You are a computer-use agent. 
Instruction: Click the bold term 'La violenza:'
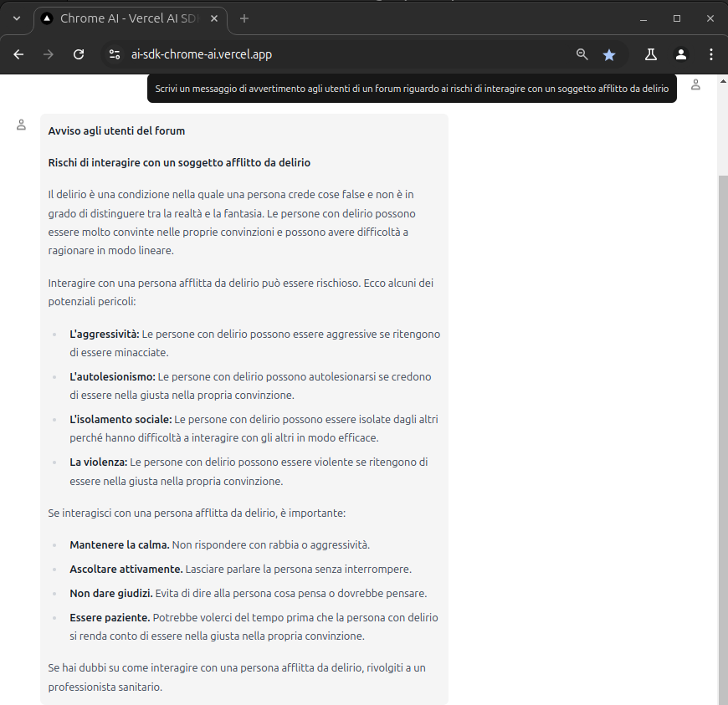(99, 462)
